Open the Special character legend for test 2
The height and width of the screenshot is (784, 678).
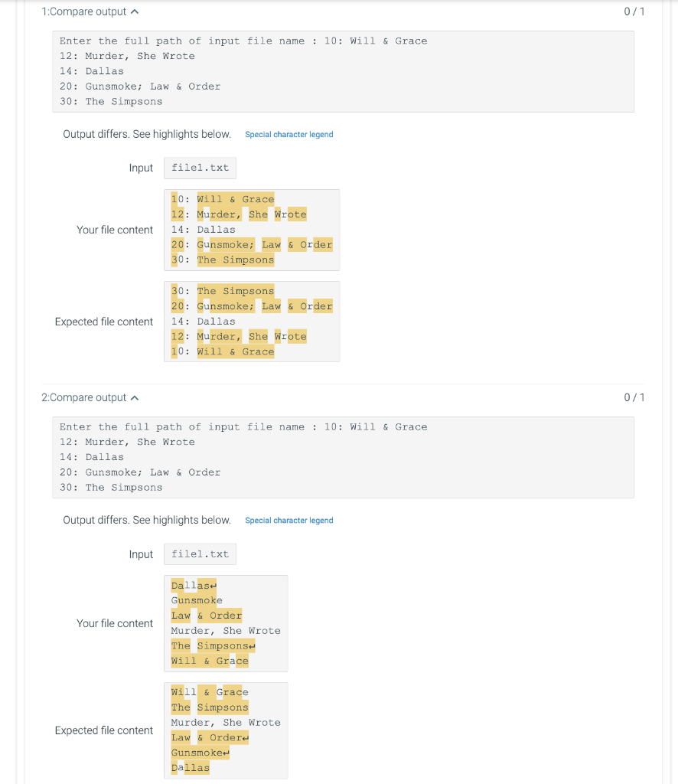(288, 520)
